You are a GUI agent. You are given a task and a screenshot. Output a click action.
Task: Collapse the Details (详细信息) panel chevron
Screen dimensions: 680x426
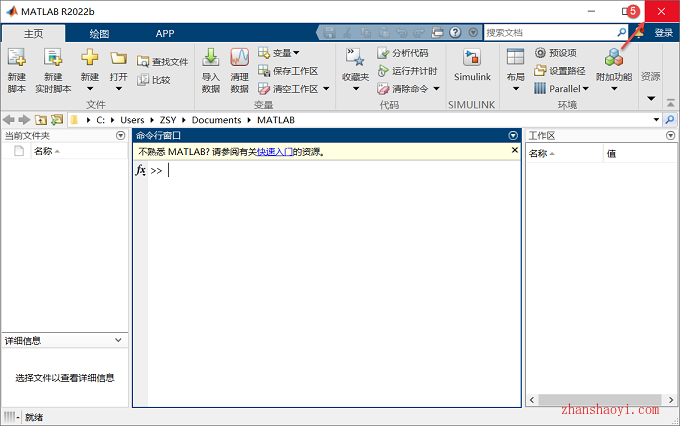point(118,340)
